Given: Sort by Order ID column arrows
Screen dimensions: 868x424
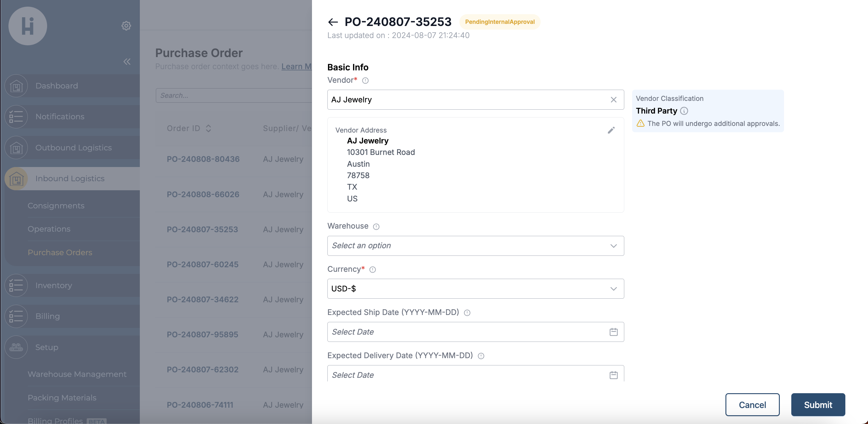Looking at the screenshot, I should click(x=208, y=128).
